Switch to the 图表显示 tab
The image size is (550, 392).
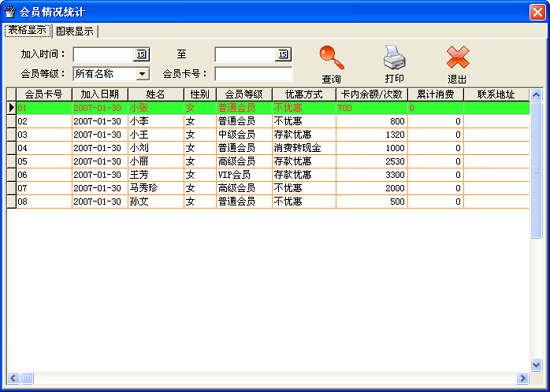pos(75,31)
